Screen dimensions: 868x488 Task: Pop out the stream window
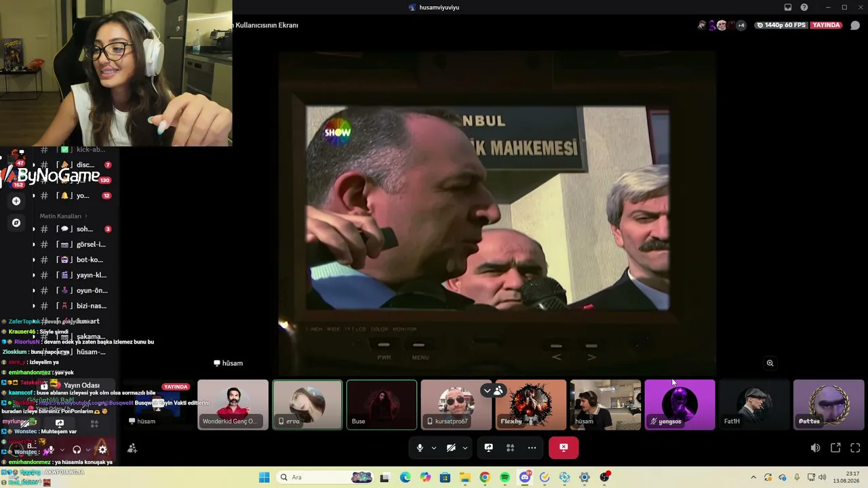(835, 448)
